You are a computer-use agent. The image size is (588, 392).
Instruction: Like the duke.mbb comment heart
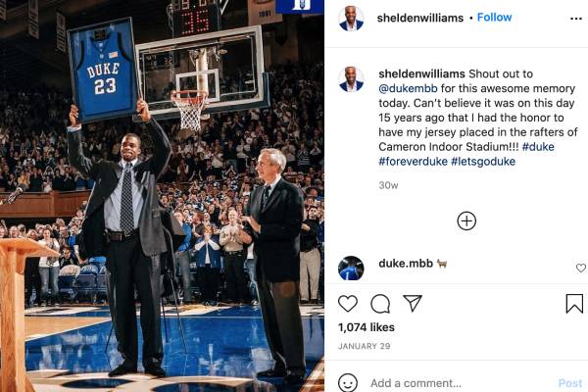581,268
